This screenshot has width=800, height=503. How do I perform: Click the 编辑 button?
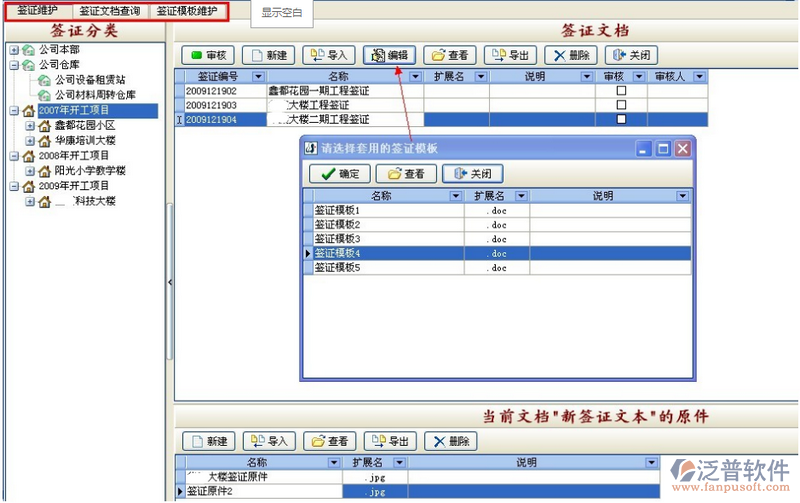(389, 55)
